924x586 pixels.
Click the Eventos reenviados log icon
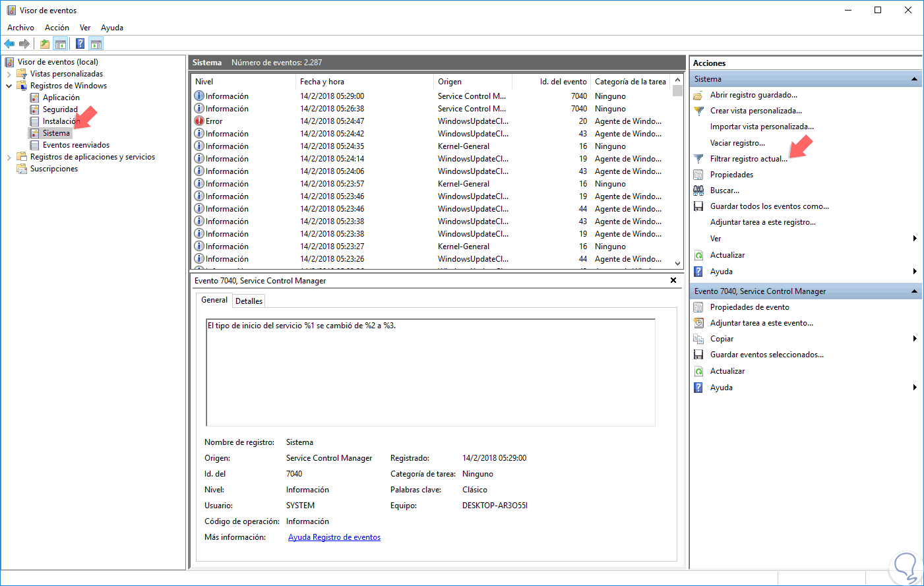click(35, 145)
